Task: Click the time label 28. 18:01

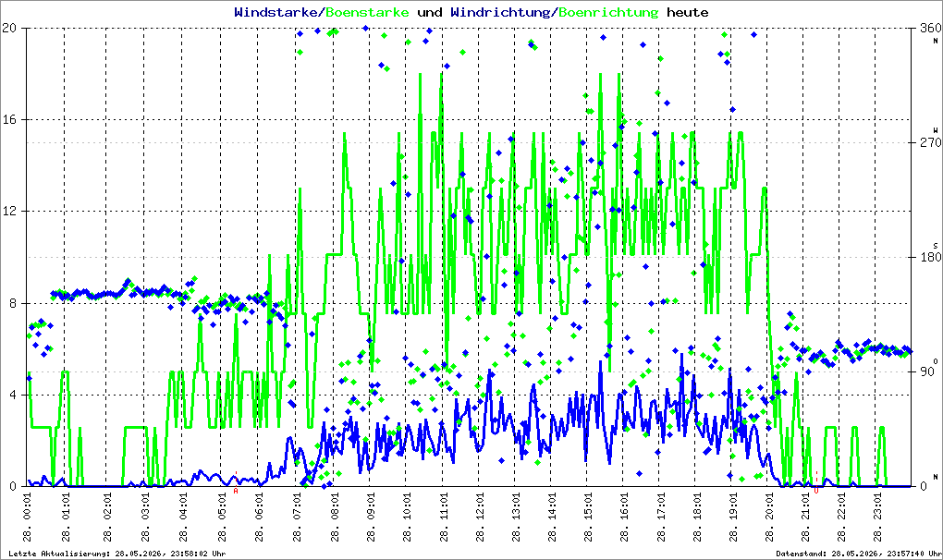Action: pos(698,517)
